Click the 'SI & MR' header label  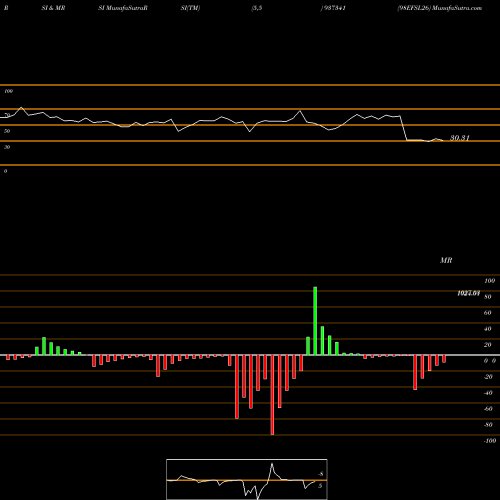(x=53, y=8)
